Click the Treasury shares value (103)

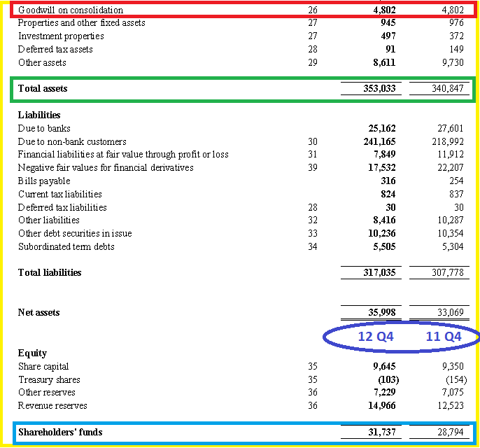[388, 379]
